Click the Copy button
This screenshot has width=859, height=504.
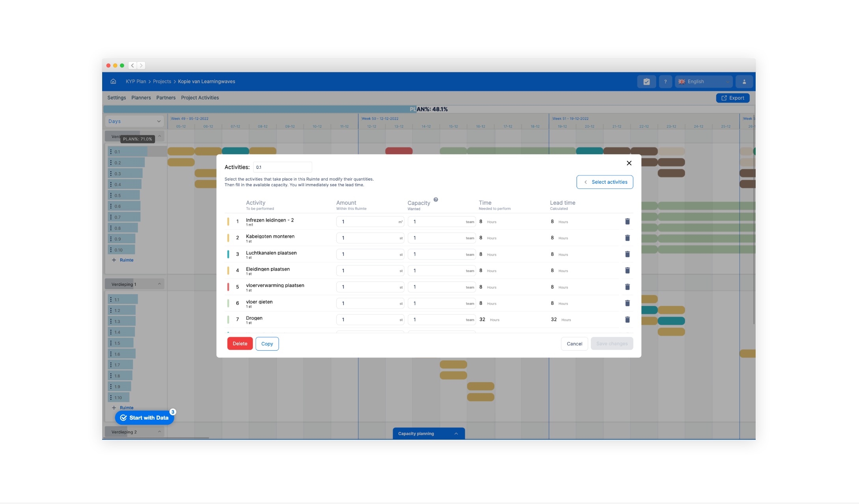pos(267,344)
